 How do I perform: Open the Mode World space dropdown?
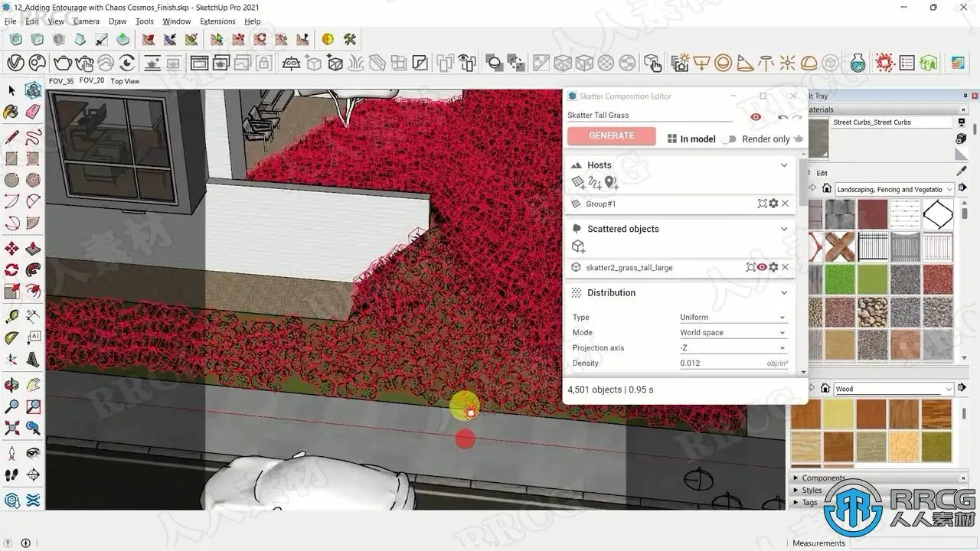click(733, 332)
